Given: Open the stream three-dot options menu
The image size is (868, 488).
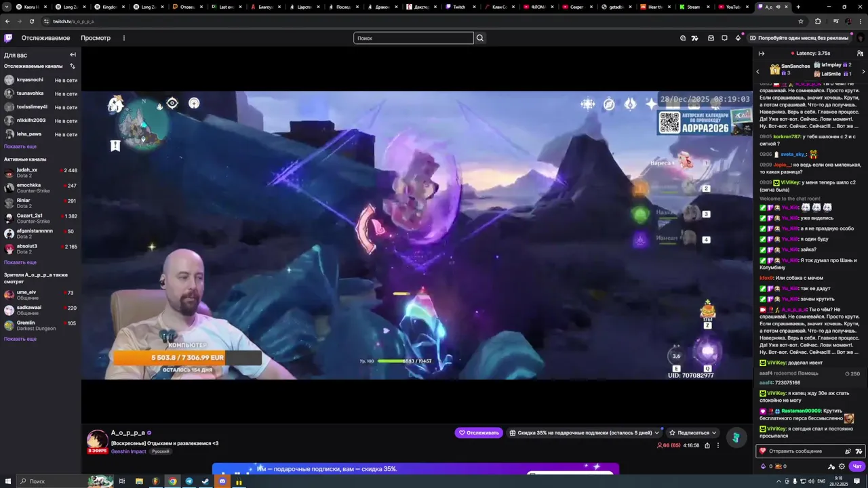Looking at the screenshot, I should [x=718, y=445].
